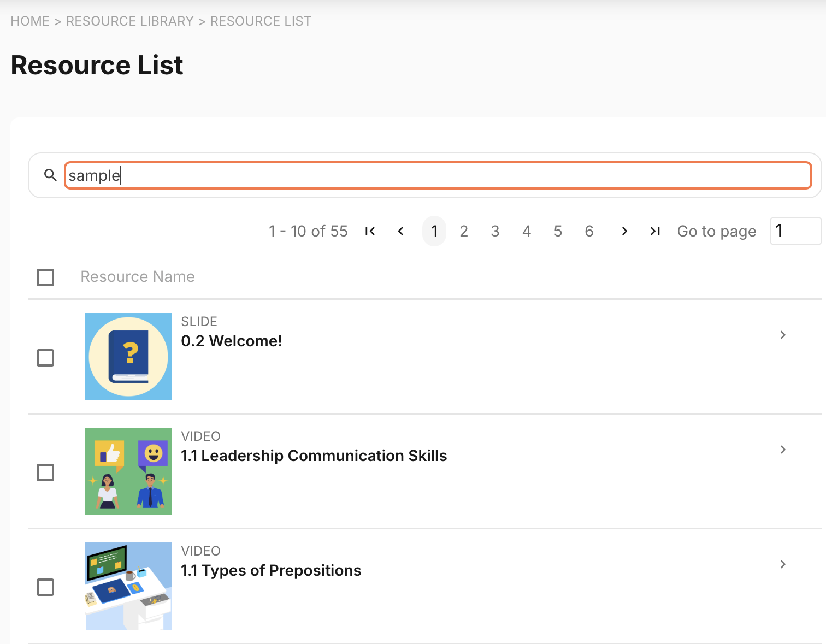Open the 0.2 Welcome! book thumbnail
This screenshot has width=826, height=644.
(128, 357)
